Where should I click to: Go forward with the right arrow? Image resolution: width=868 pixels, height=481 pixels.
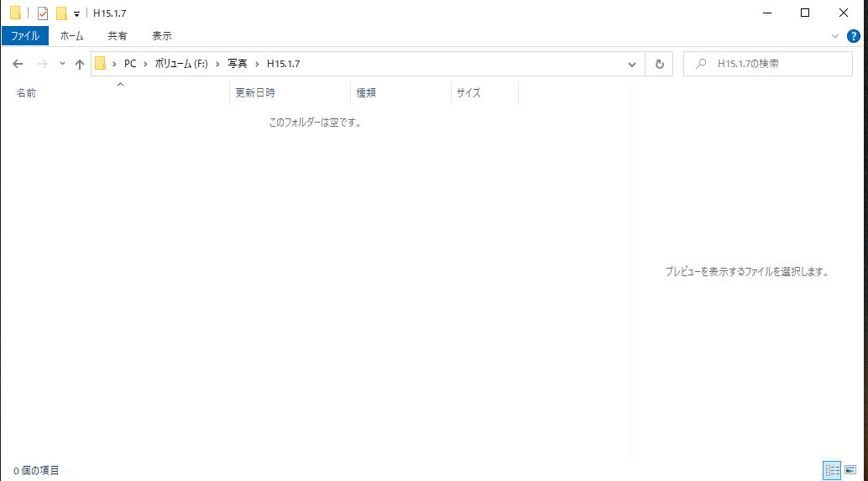[x=43, y=64]
